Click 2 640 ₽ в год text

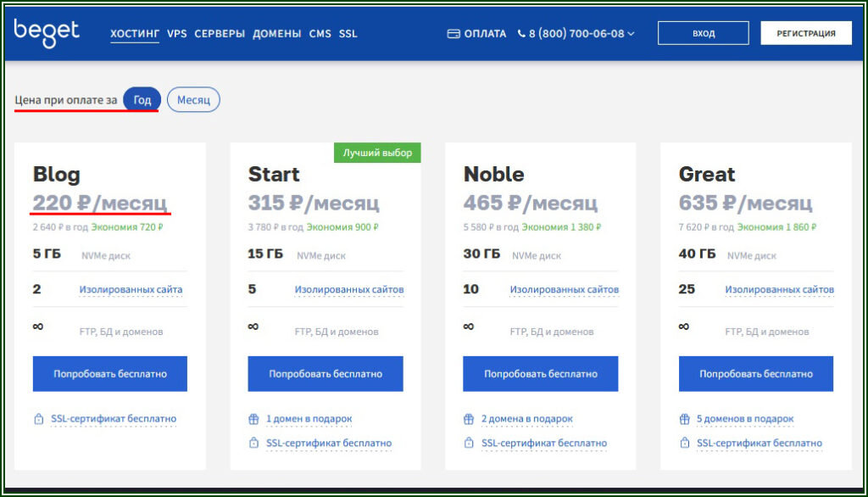tap(60, 227)
